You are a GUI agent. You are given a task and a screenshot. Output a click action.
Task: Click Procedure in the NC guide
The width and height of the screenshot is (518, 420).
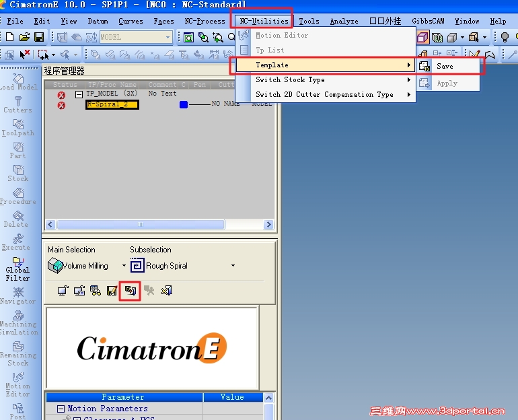click(18, 197)
